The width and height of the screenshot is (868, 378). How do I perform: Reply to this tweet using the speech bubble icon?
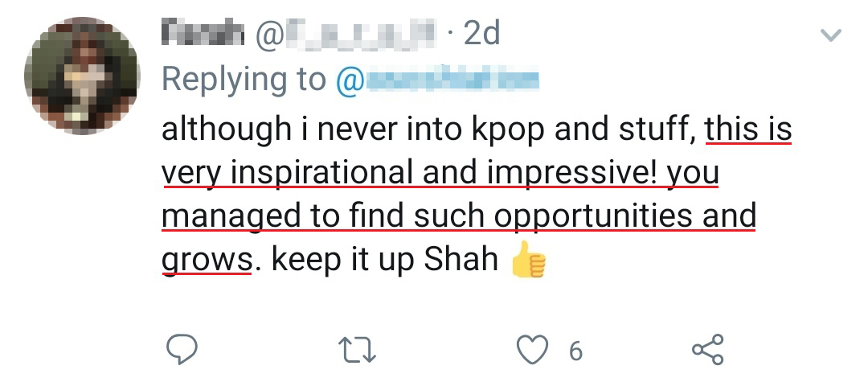click(182, 350)
